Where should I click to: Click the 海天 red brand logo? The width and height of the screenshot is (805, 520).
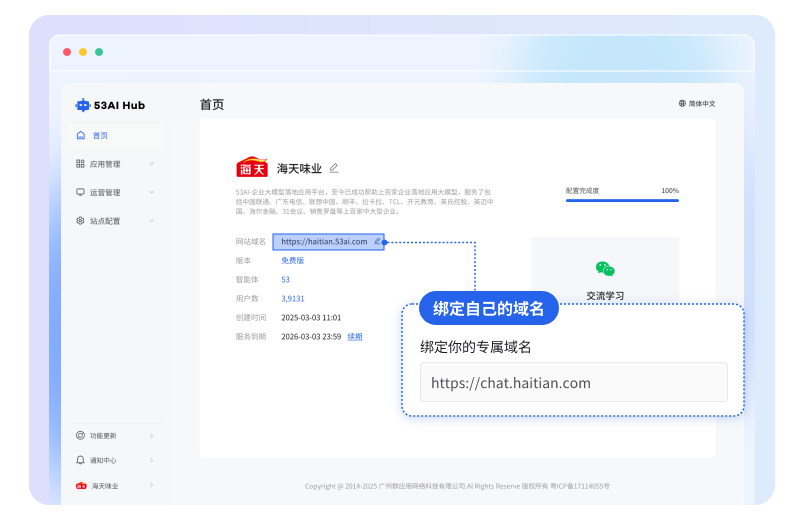pos(252,168)
